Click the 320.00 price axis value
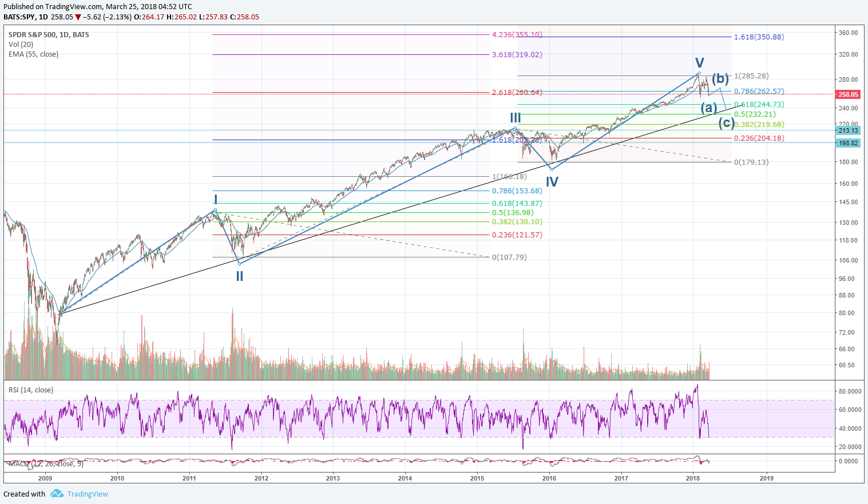Screen dimensions: 868x504 coord(848,55)
